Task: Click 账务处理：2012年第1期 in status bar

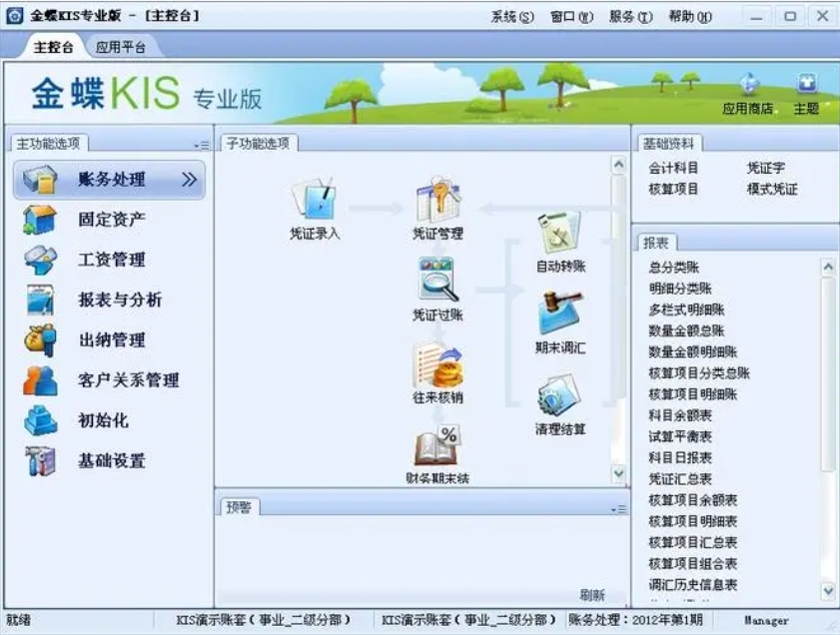Action: [x=636, y=621]
